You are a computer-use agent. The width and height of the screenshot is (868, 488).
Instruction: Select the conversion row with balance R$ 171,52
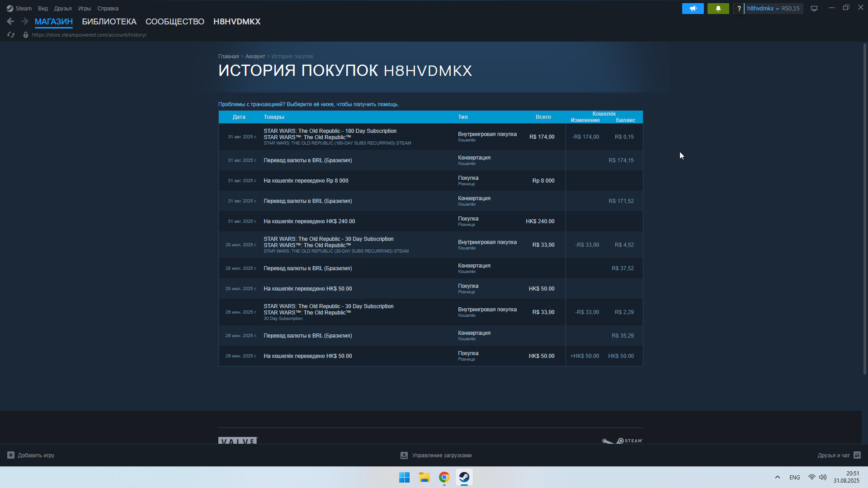coord(430,201)
